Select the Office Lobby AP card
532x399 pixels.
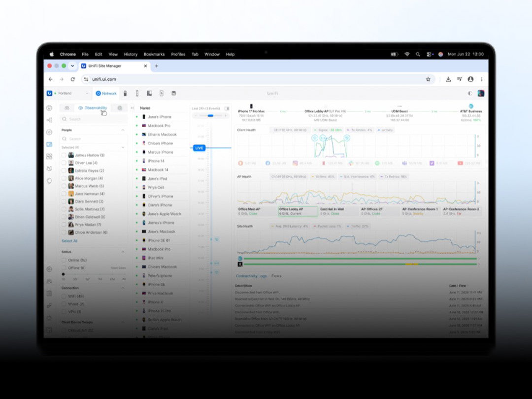coord(298,211)
